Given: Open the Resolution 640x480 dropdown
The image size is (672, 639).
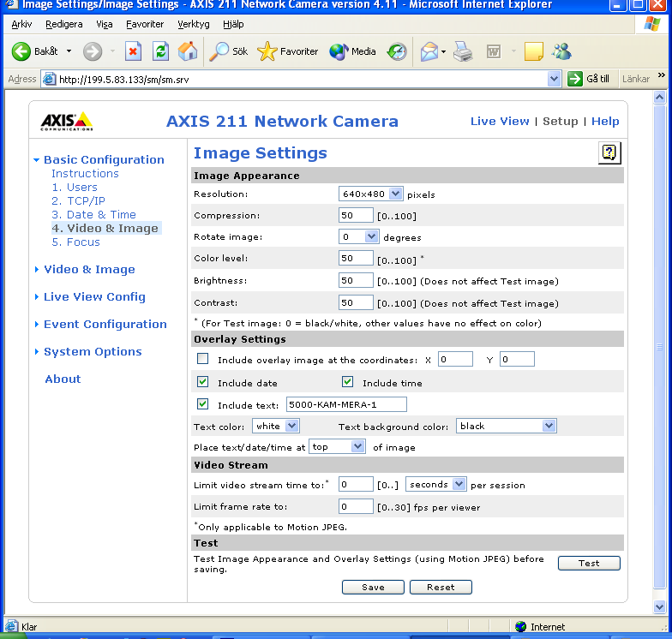Looking at the screenshot, I should pyautogui.click(x=370, y=194).
